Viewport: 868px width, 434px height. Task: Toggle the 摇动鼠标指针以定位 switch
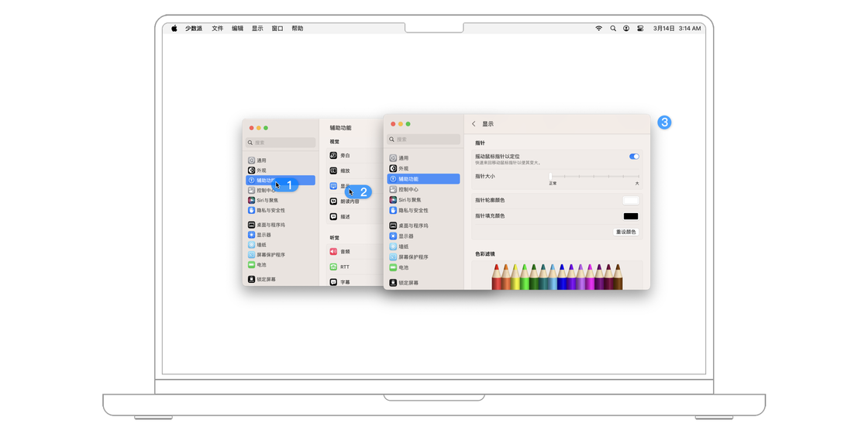point(634,157)
